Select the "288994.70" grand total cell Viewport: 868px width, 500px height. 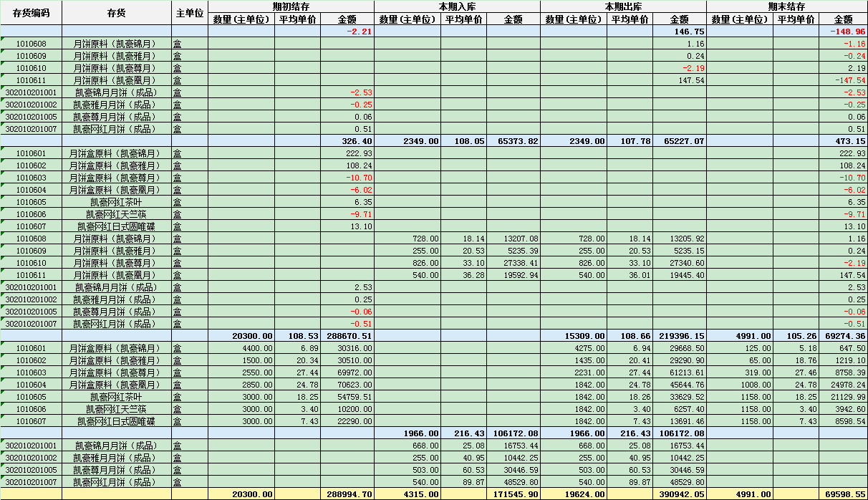click(x=346, y=494)
